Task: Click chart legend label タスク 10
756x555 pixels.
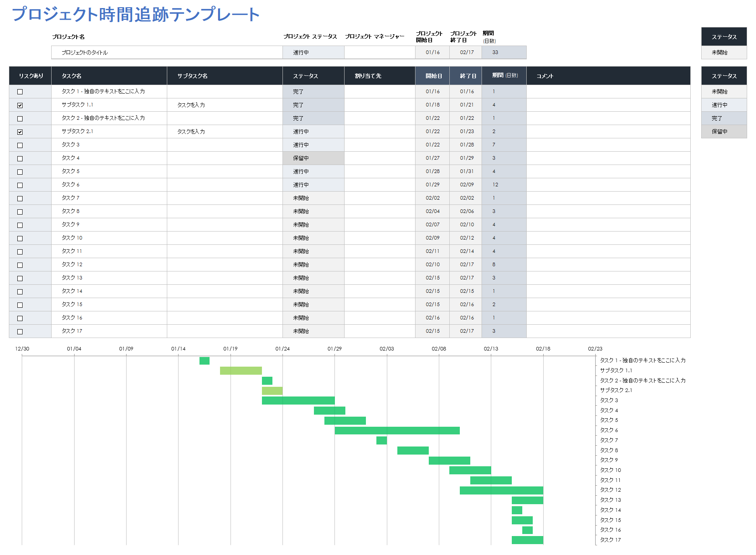Action: [x=610, y=470]
